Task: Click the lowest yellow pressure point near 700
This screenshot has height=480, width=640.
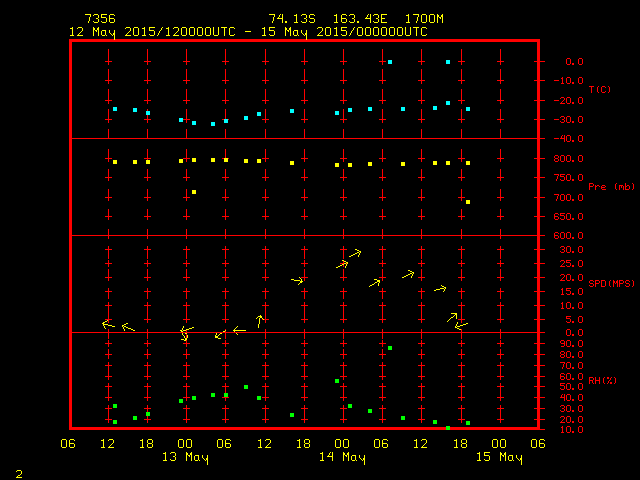Action: click(468, 202)
